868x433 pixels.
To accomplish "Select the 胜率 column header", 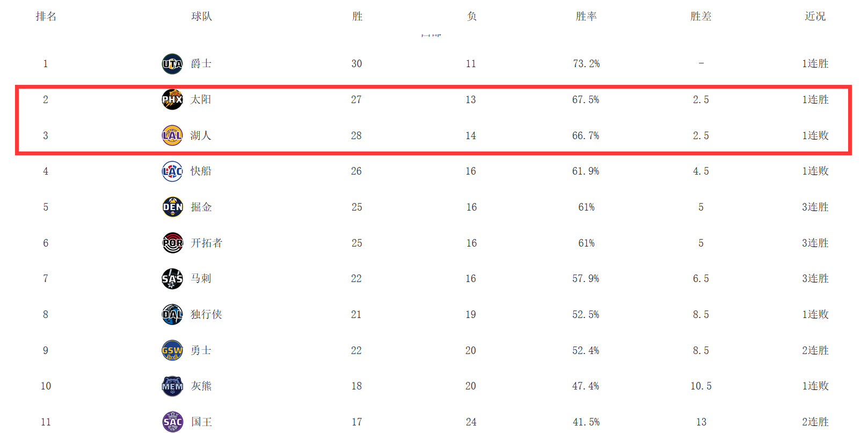I will click(x=586, y=16).
